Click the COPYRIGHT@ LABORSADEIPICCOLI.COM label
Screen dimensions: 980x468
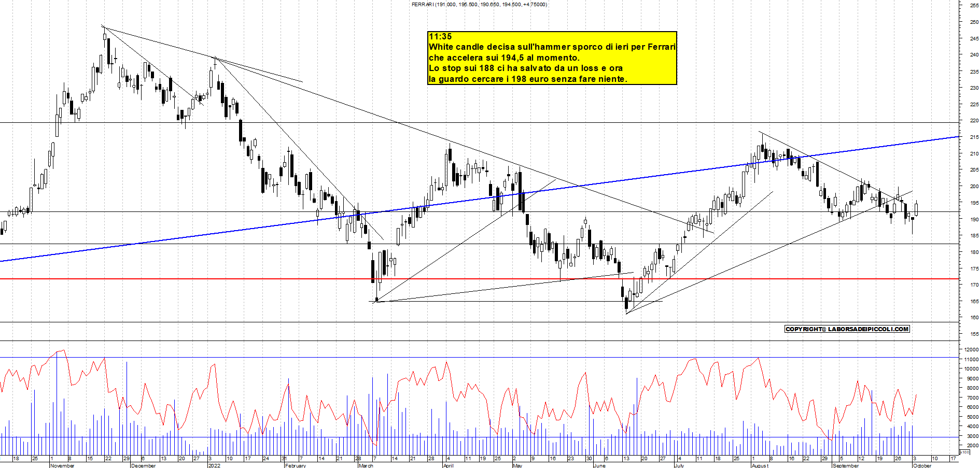[847, 329]
